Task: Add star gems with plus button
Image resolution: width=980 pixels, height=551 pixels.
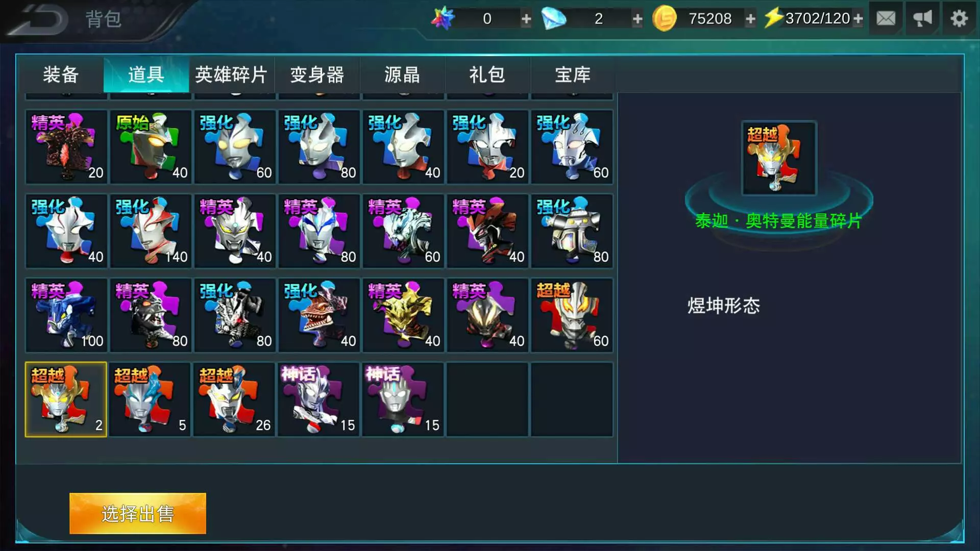Action: [526, 19]
